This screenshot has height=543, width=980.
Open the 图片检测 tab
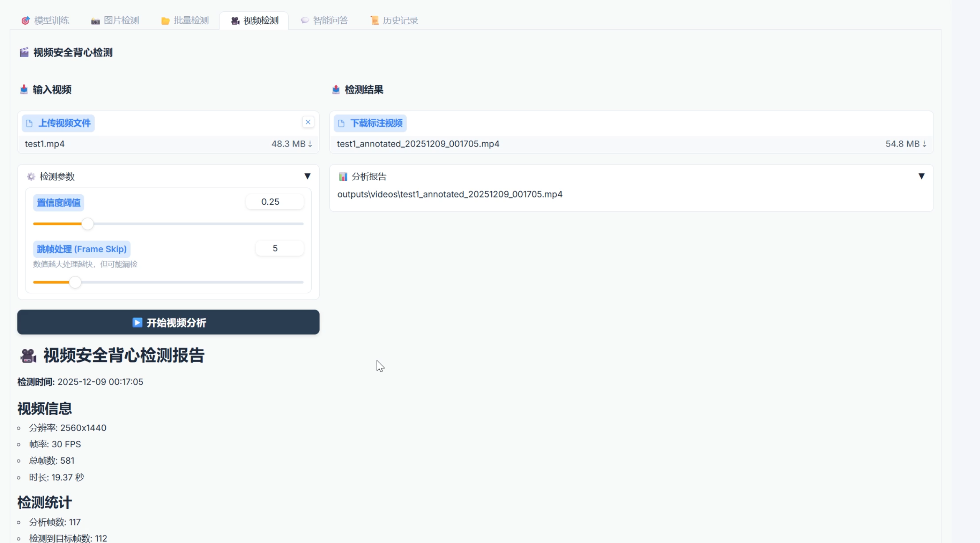[115, 20]
